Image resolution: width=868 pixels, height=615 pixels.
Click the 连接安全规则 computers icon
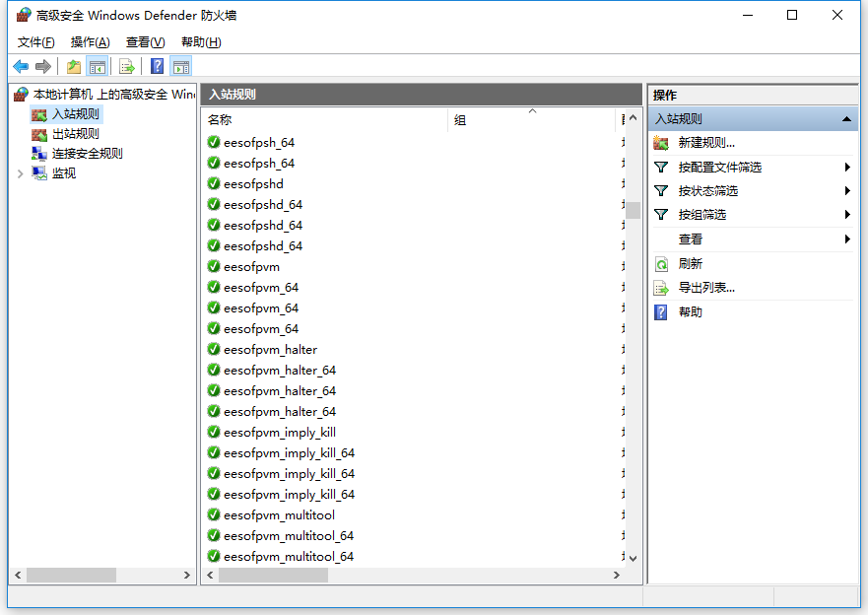click(39, 154)
